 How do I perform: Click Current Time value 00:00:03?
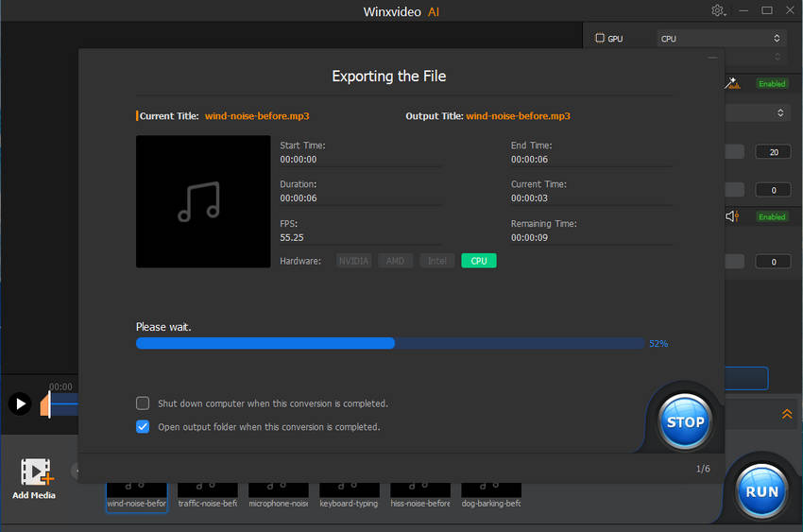(x=530, y=198)
